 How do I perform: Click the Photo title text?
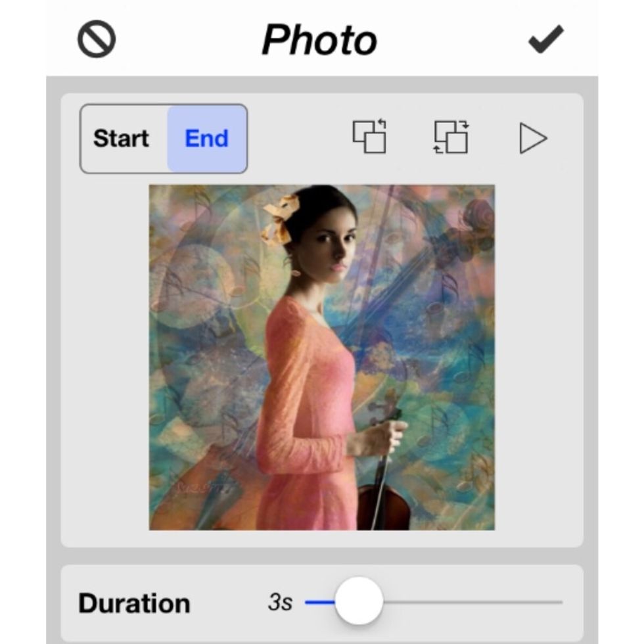point(319,40)
